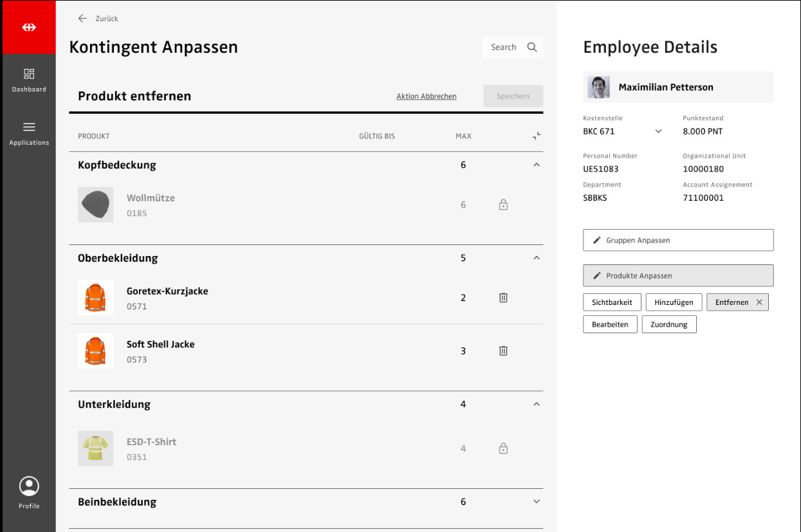The width and height of the screenshot is (801, 532).
Task: Open the Kostenstelle dropdown
Action: pyautogui.click(x=658, y=131)
